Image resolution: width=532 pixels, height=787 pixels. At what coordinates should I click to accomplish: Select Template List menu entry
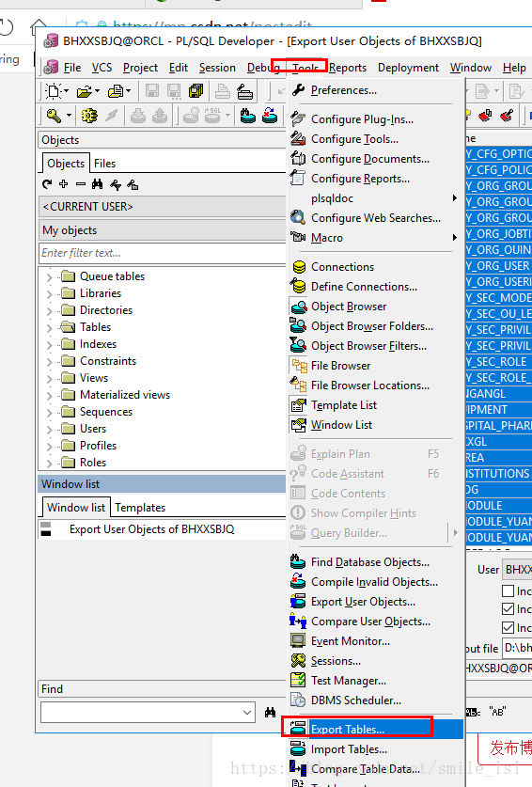tap(374, 405)
